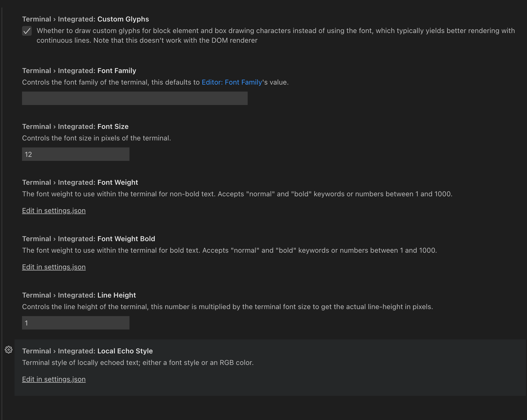Uncheck the Custom Glyphs checkbox
Screen dimensions: 527x420
point(27,31)
